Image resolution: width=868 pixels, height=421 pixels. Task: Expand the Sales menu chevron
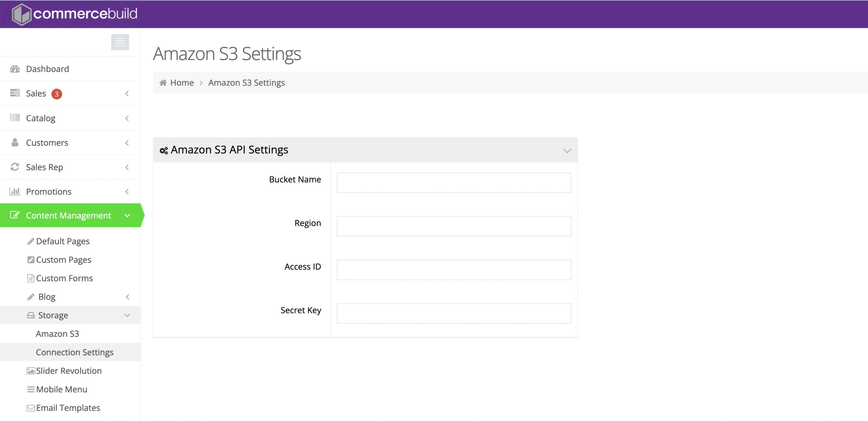coord(127,93)
